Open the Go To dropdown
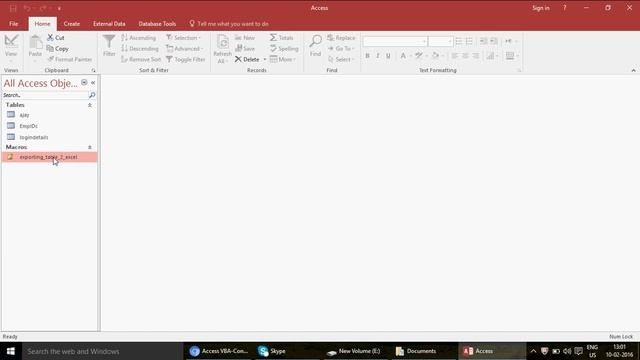 pos(341,49)
